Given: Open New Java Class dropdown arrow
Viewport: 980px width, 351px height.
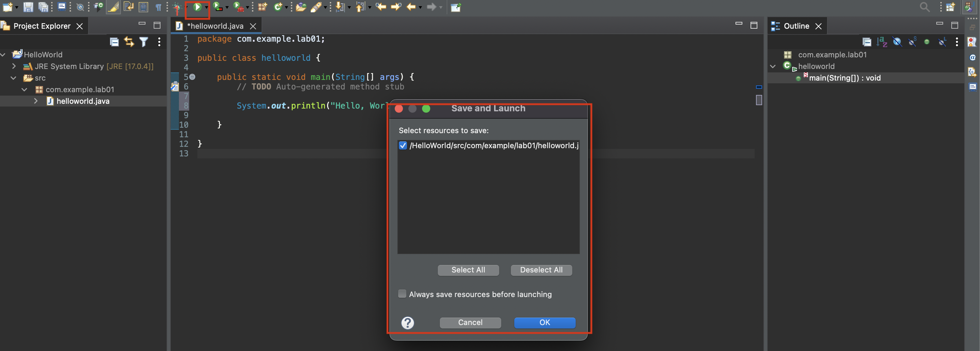Looking at the screenshot, I should click(286, 7).
